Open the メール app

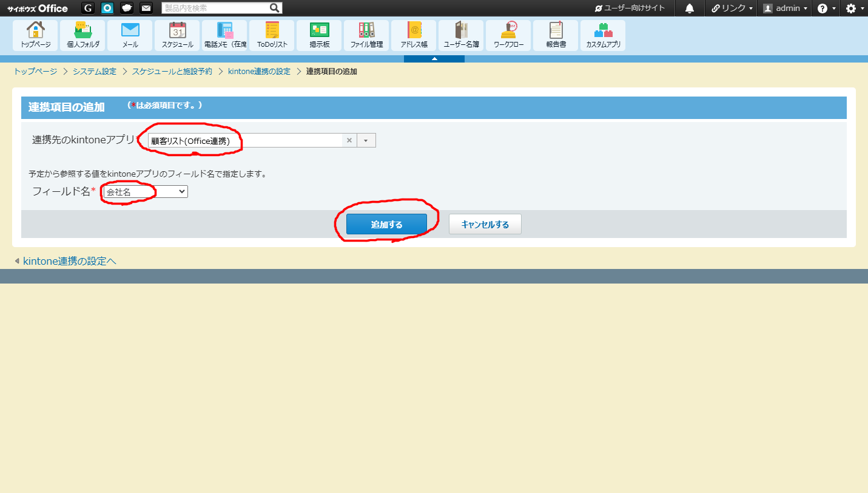click(x=130, y=36)
